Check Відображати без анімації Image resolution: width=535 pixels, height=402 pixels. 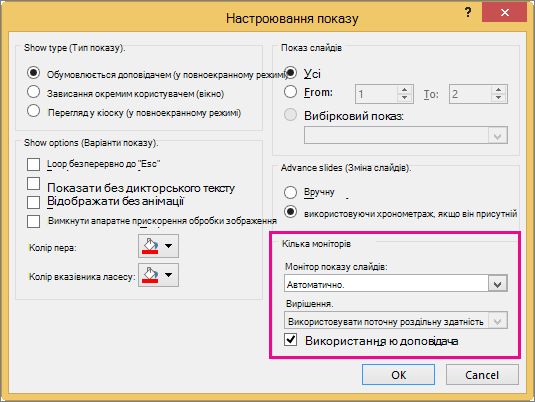point(33,202)
